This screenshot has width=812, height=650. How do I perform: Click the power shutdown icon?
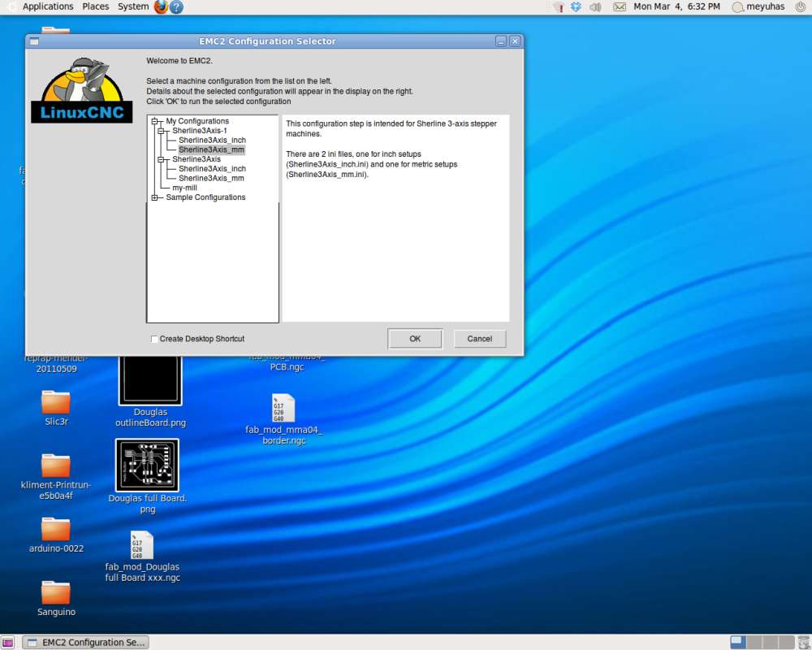pos(801,6)
